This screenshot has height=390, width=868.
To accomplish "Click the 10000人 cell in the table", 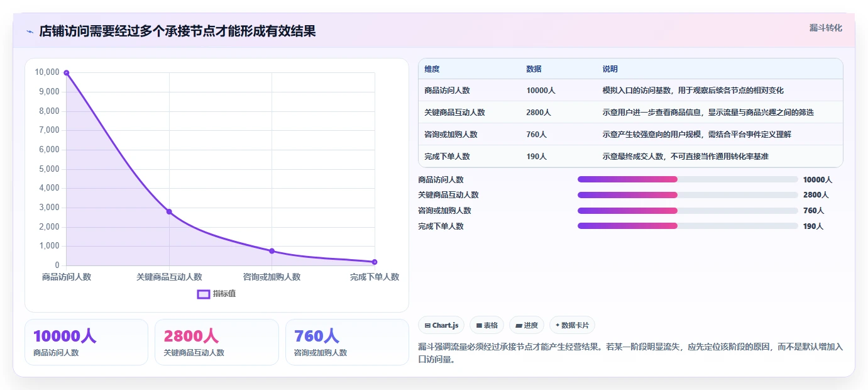I will pyautogui.click(x=541, y=91).
